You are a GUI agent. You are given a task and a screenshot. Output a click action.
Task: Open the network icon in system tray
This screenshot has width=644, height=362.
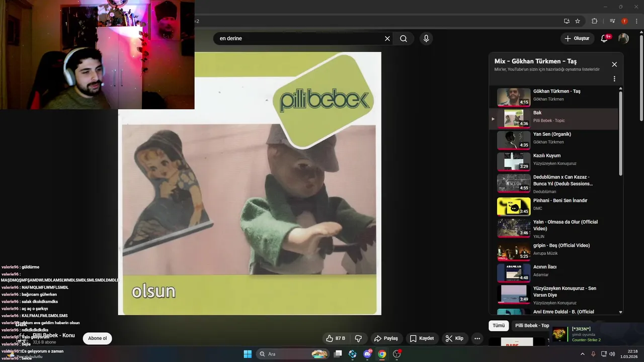(603, 354)
